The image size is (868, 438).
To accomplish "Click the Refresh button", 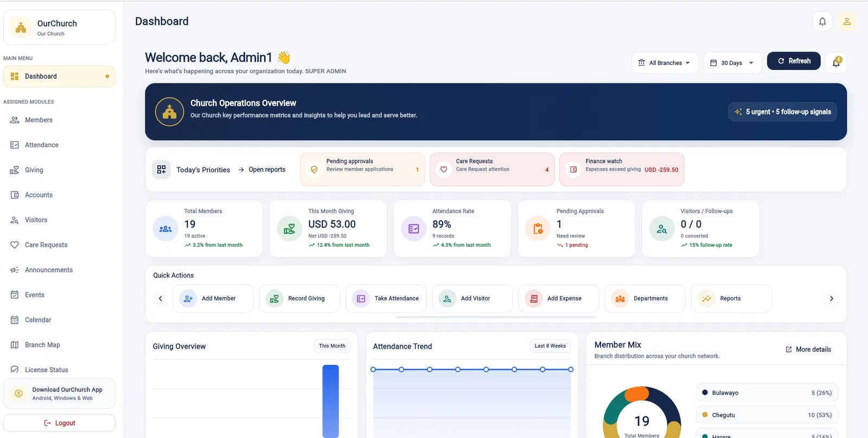I will coord(794,61).
